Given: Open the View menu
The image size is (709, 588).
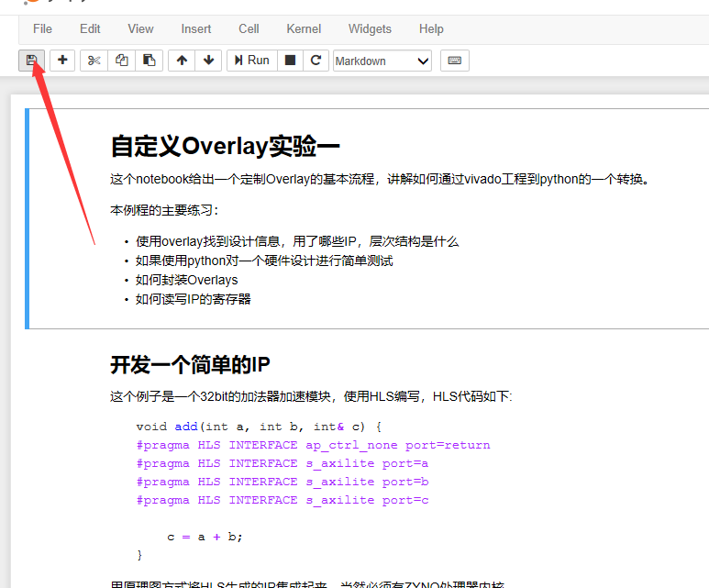Looking at the screenshot, I should (140, 29).
